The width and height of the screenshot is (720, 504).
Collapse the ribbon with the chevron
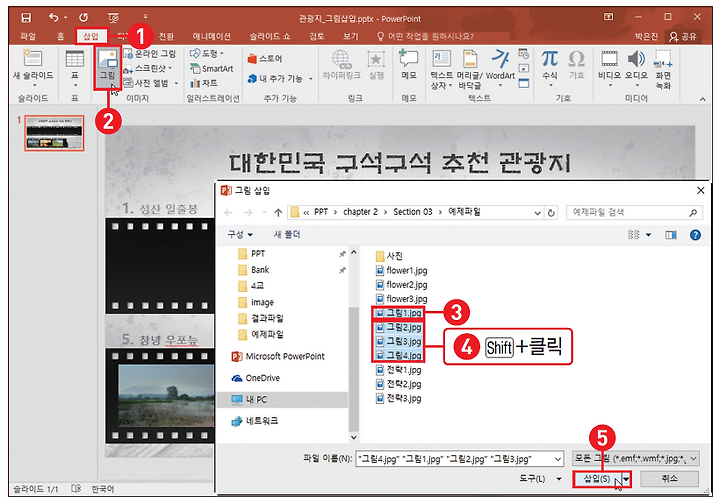tap(702, 99)
